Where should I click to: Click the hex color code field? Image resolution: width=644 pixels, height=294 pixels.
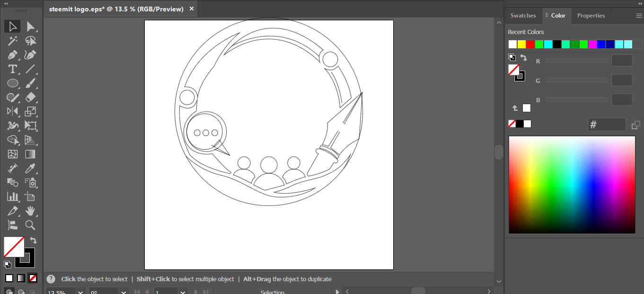pyautogui.click(x=607, y=125)
